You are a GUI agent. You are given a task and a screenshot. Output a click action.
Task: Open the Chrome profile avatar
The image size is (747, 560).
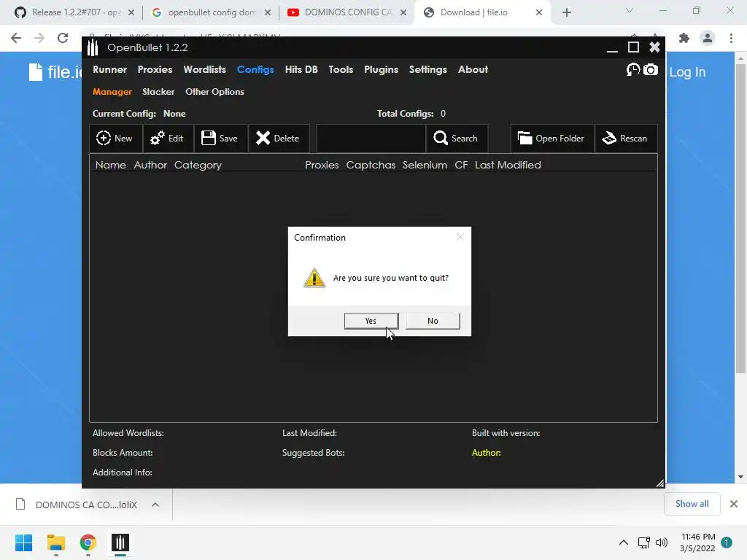[x=708, y=38]
